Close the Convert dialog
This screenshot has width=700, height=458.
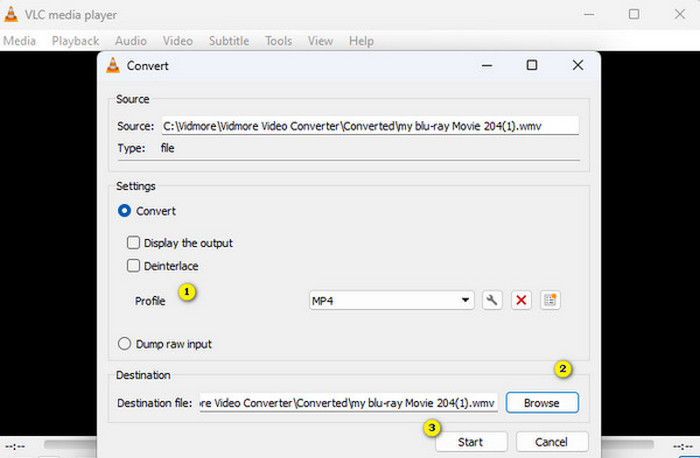click(x=577, y=65)
